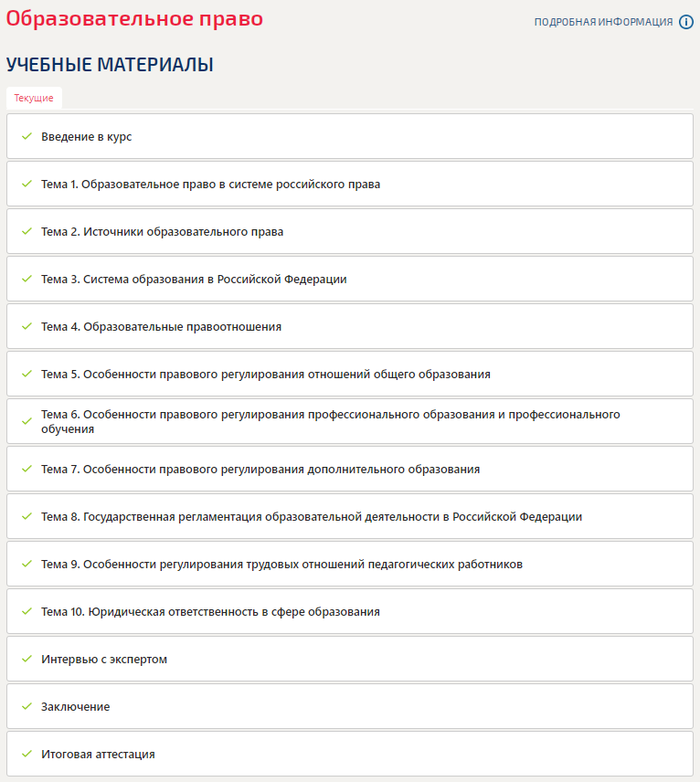Viewport: 700px width, 782px height.
Task: Click the checkmark icon beside Тема 6
Action: [27, 421]
